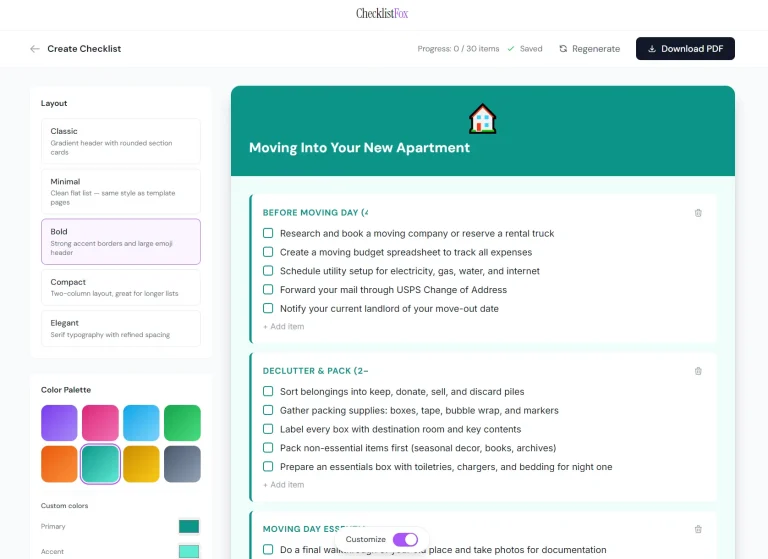Add item to Declutter & Pack section
The width and height of the screenshot is (768, 559).
pyautogui.click(x=284, y=485)
